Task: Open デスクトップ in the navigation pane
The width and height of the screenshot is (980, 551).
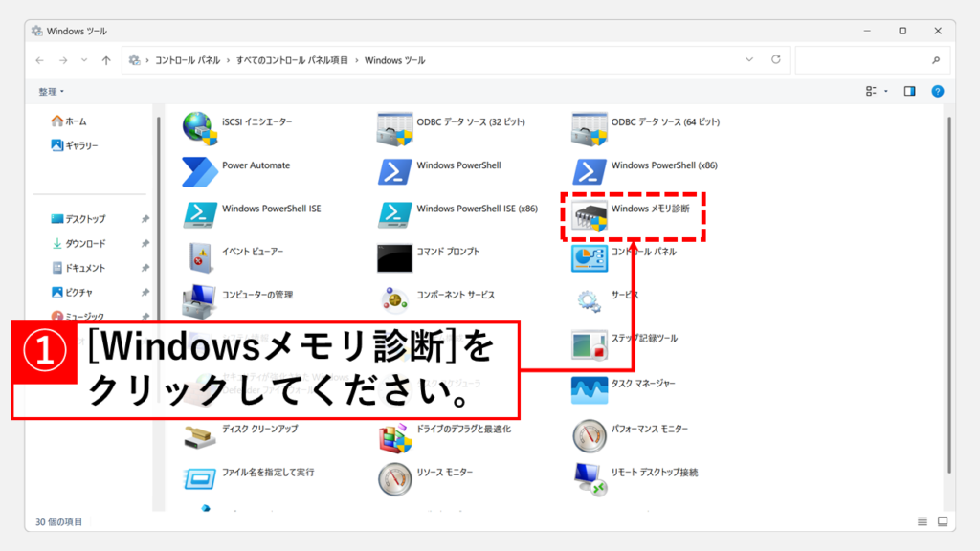Action: [78, 219]
